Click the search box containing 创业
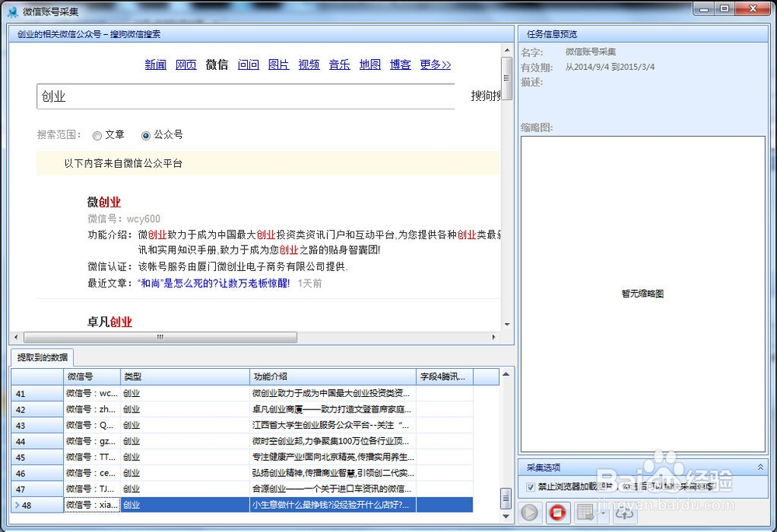 click(x=246, y=96)
